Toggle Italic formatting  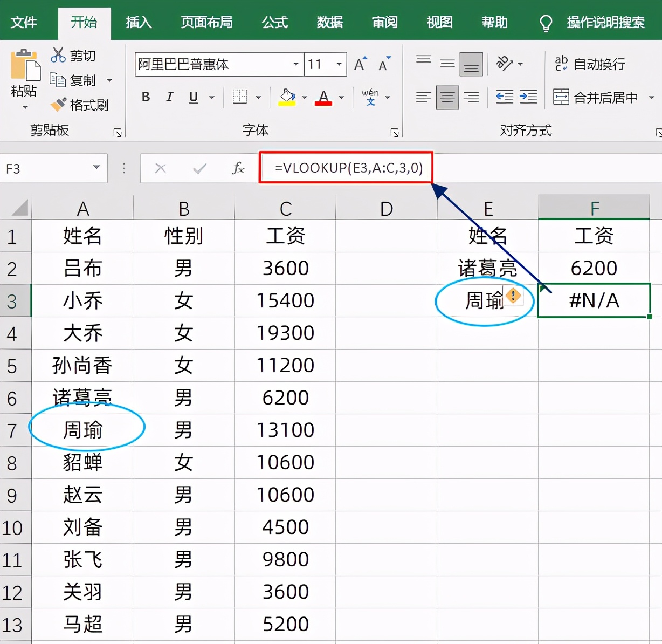[169, 97]
